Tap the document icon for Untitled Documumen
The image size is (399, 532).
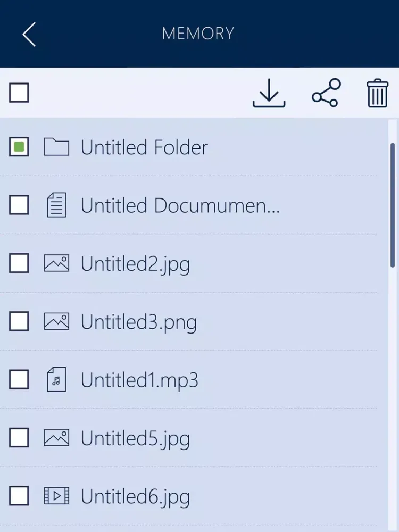tap(56, 205)
